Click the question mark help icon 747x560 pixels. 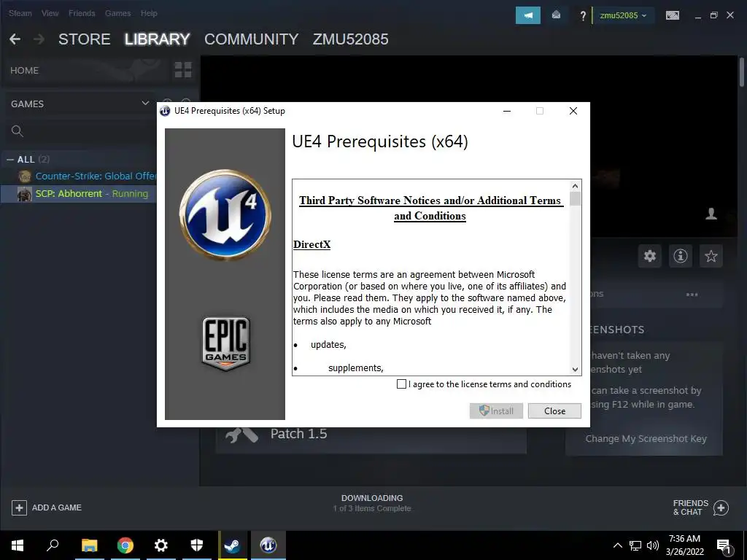(582, 16)
